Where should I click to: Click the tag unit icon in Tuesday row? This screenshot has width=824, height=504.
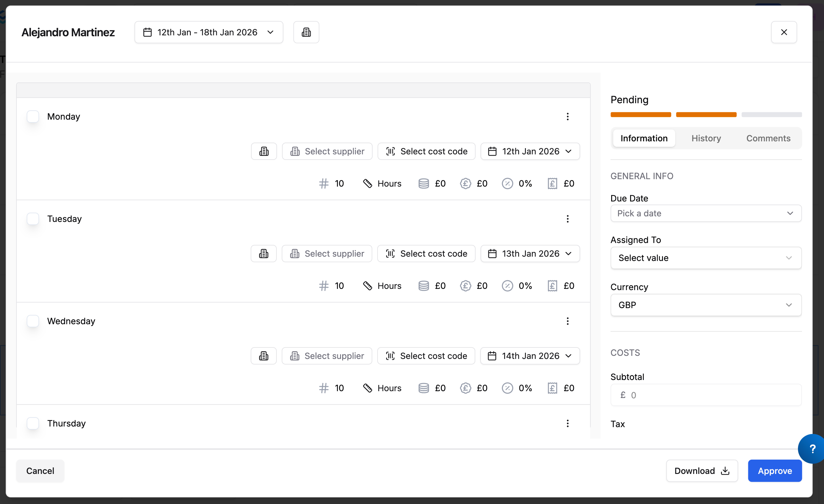368,286
